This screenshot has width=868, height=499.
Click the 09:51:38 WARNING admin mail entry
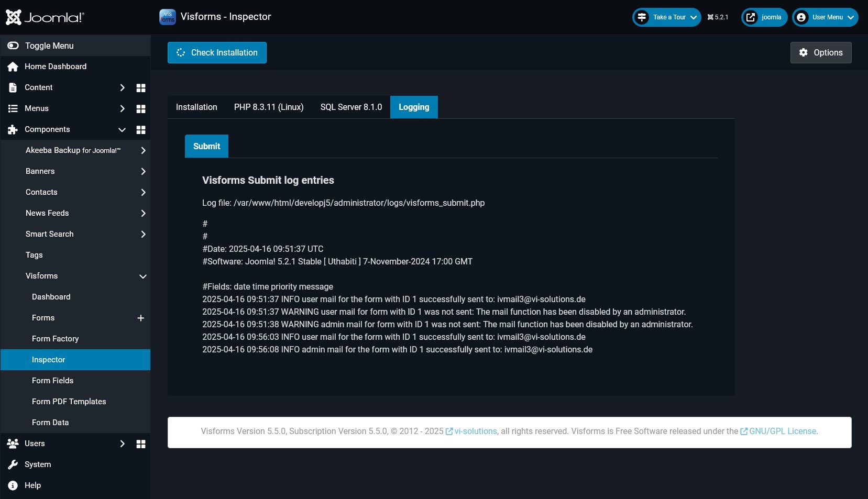coord(447,324)
